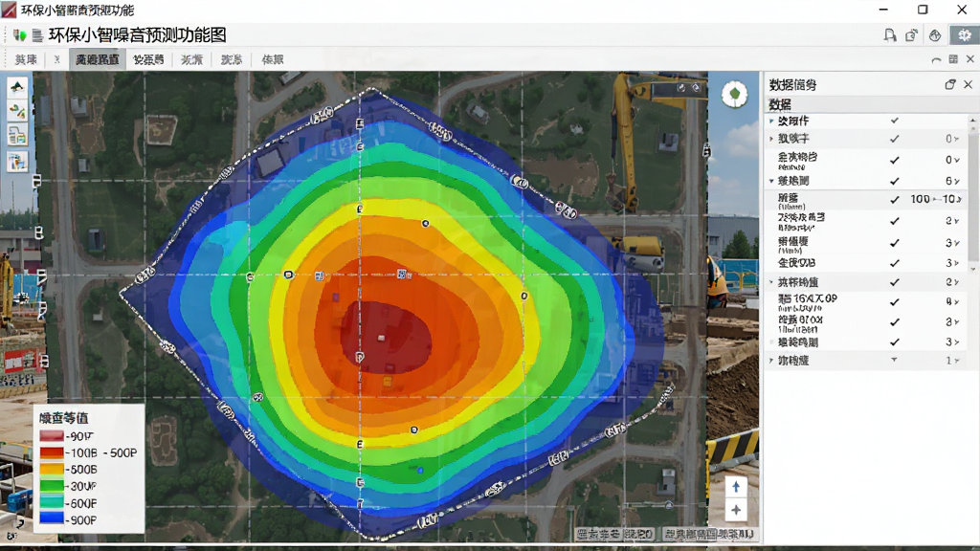
Task: Open the map picture tool in left toolbar
Action: 17,161
